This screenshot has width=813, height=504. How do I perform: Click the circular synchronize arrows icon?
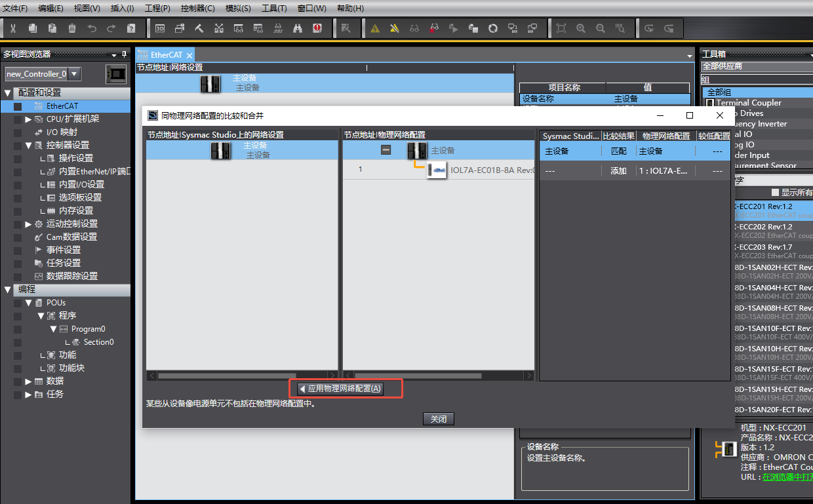(x=492, y=28)
